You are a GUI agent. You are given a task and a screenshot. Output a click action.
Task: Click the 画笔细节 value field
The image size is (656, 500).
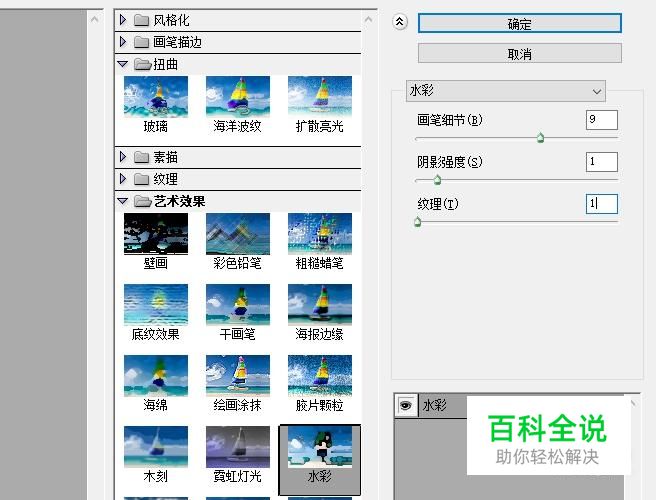click(x=602, y=120)
